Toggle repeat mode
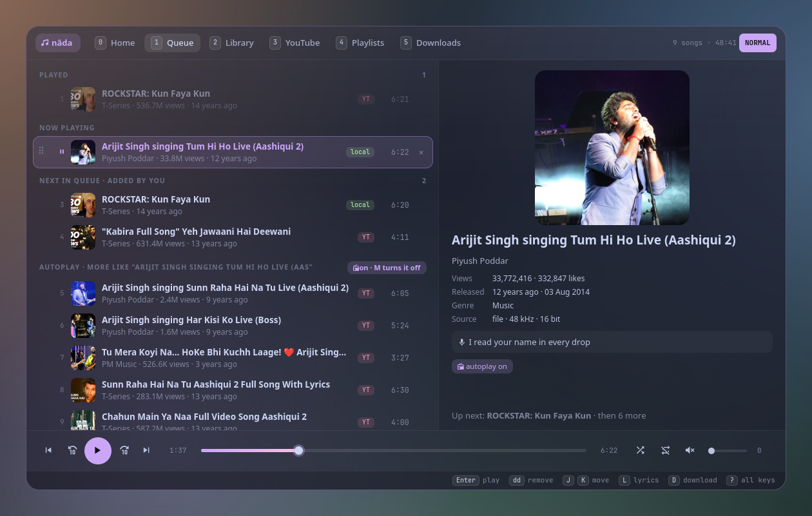Viewport: 812px width, 516px height. (x=665, y=450)
